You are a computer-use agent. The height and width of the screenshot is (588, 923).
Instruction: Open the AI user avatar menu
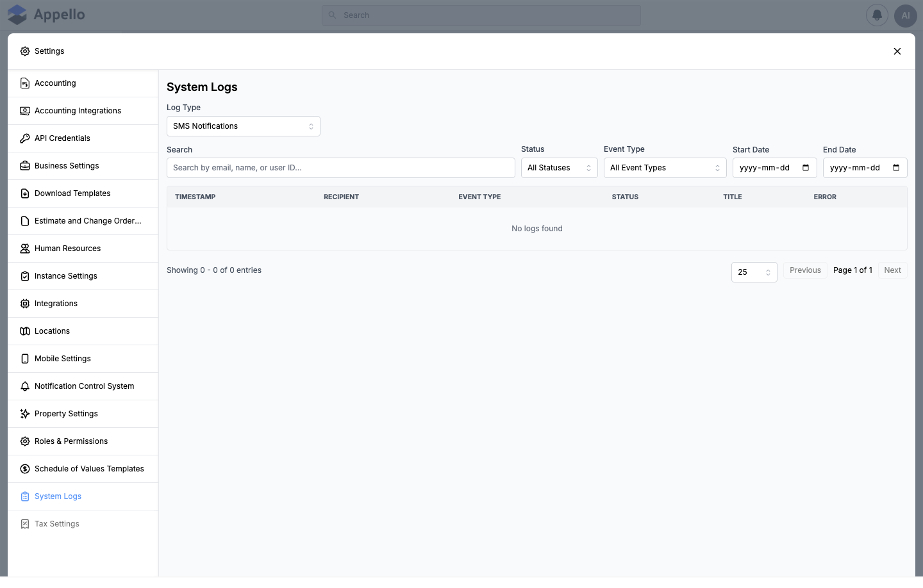point(905,15)
